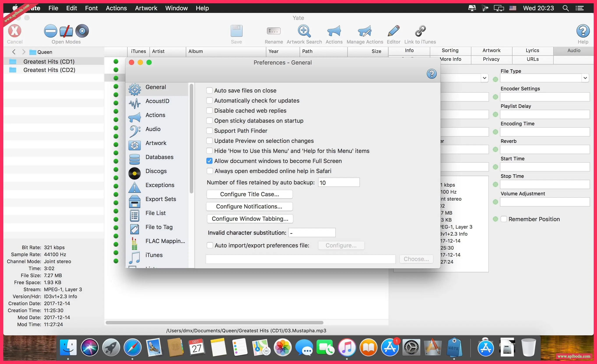This screenshot has height=364, width=597.
Task: Click the Save disk icon
Action: [x=236, y=31]
